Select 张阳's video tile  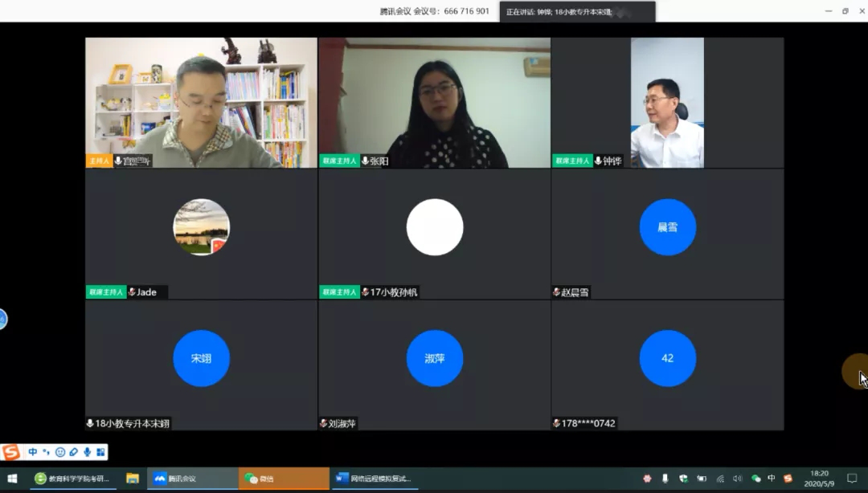(434, 103)
